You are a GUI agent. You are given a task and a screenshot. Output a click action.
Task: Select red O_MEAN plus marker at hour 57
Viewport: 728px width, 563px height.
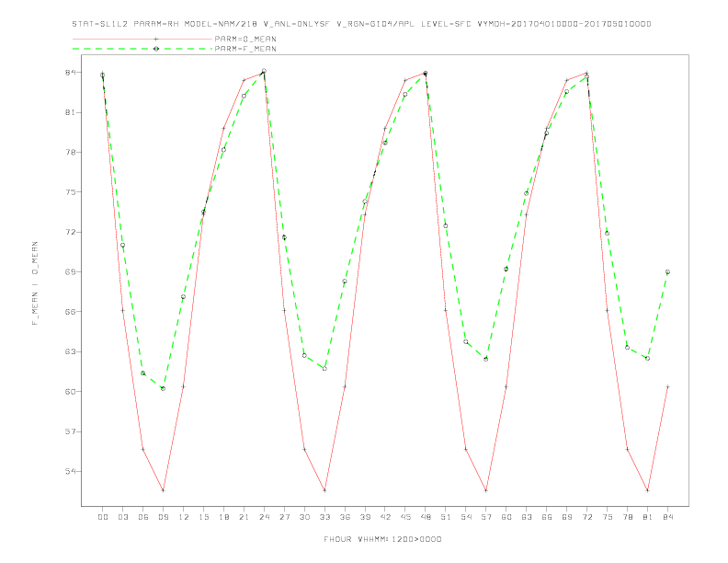486,490
